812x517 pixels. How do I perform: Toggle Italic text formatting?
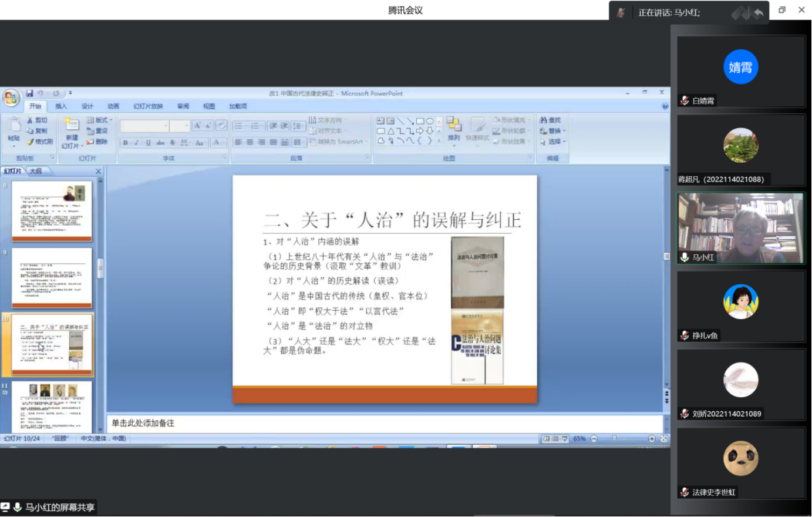(x=136, y=143)
